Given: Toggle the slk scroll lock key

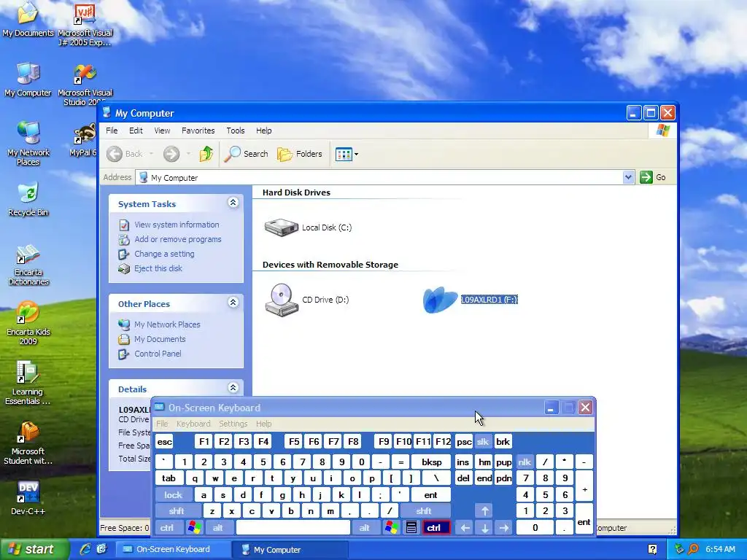Looking at the screenshot, I should (x=483, y=441).
